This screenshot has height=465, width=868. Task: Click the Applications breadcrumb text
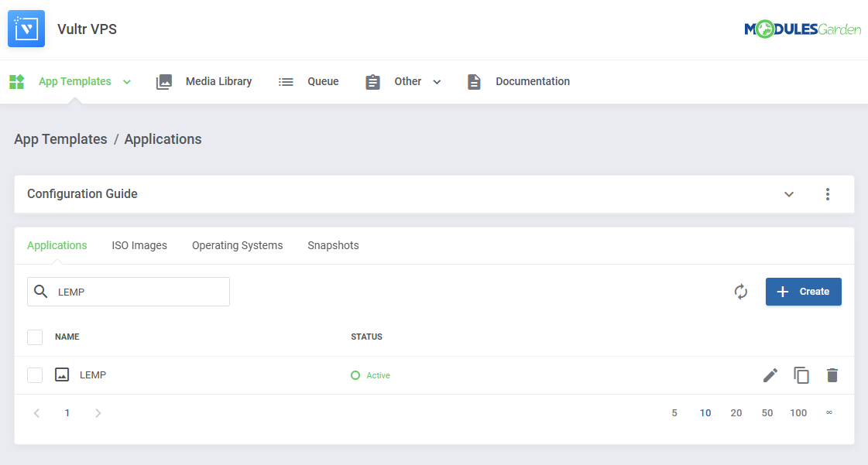pyautogui.click(x=163, y=139)
